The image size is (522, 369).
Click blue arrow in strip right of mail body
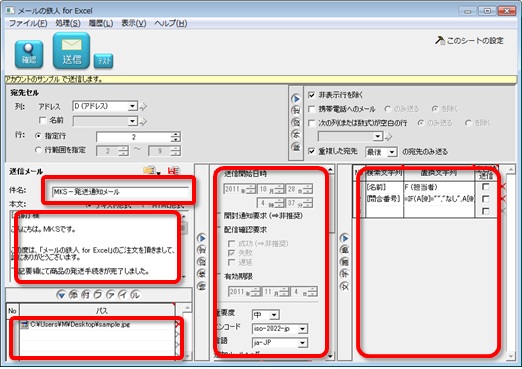202,238
